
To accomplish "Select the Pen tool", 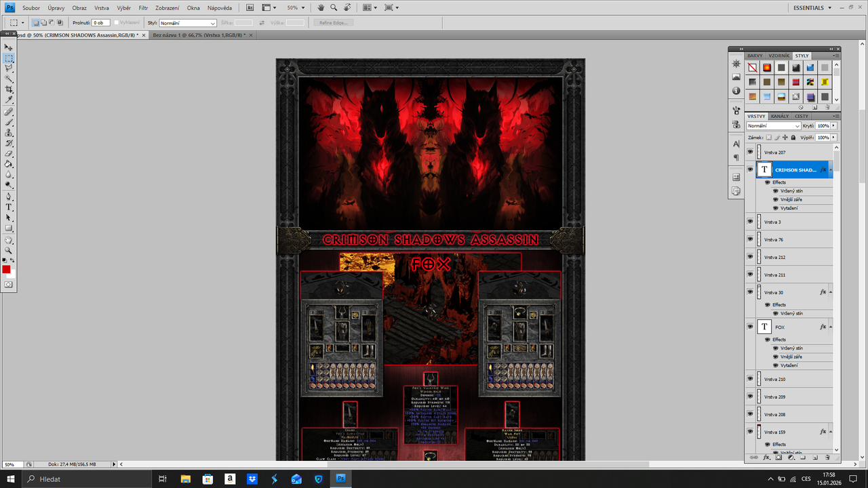I will click(x=9, y=197).
